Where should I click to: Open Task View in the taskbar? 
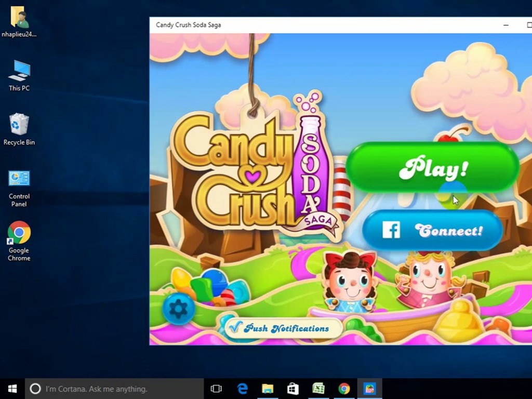click(x=216, y=389)
